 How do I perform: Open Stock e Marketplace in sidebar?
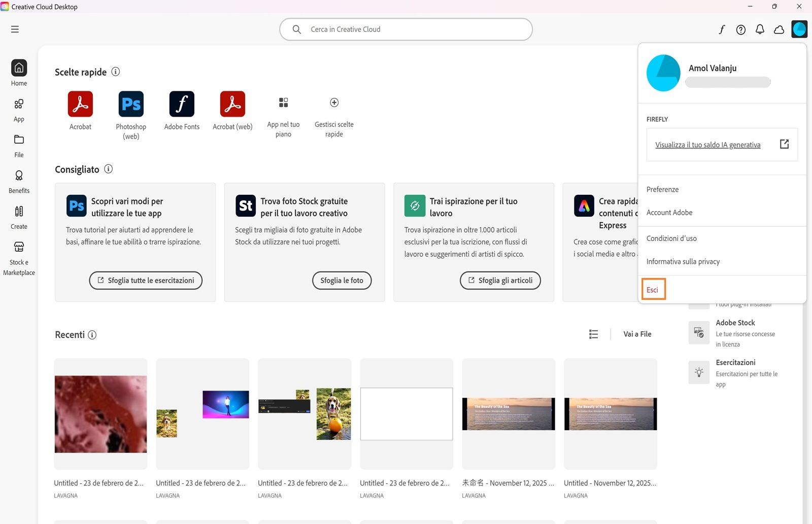tap(19, 259)
